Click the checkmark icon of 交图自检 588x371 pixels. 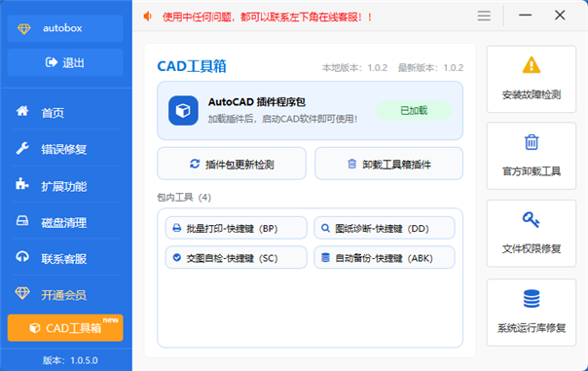pos(176,257)
